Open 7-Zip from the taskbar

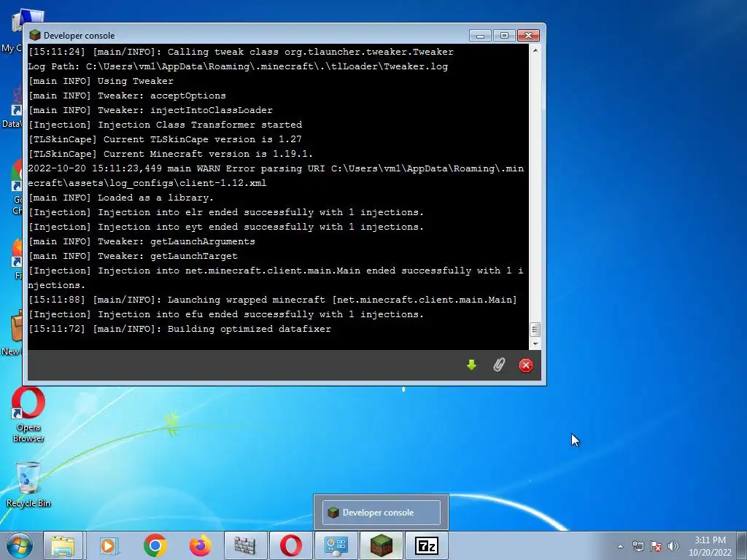pyautogui.click(x=427, y=545)
